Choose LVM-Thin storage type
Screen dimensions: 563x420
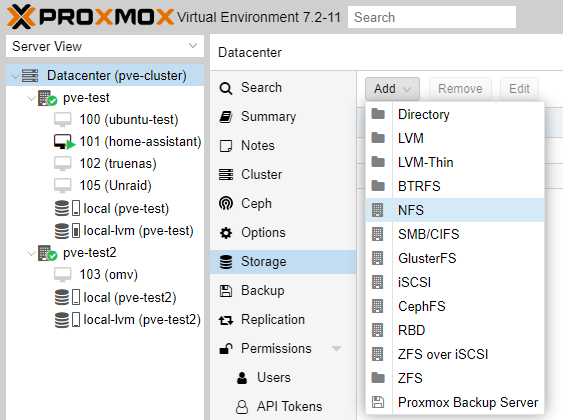click(455, 162)
